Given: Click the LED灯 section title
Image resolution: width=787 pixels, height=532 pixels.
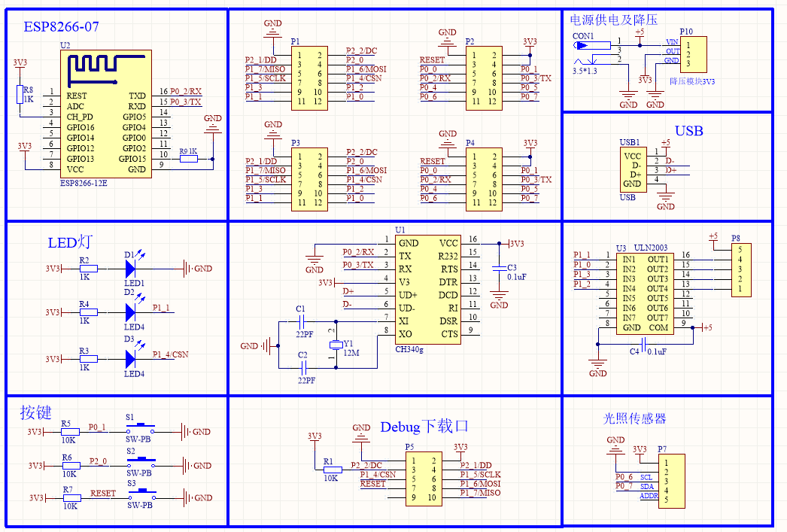Looking at the screenshot, I should 68,242.
